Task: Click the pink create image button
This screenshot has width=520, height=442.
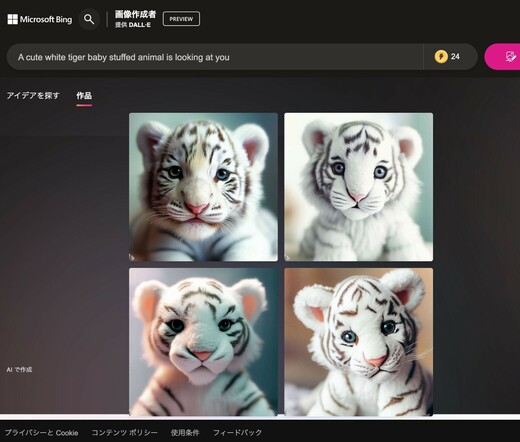Action: (x=502, y=57)
